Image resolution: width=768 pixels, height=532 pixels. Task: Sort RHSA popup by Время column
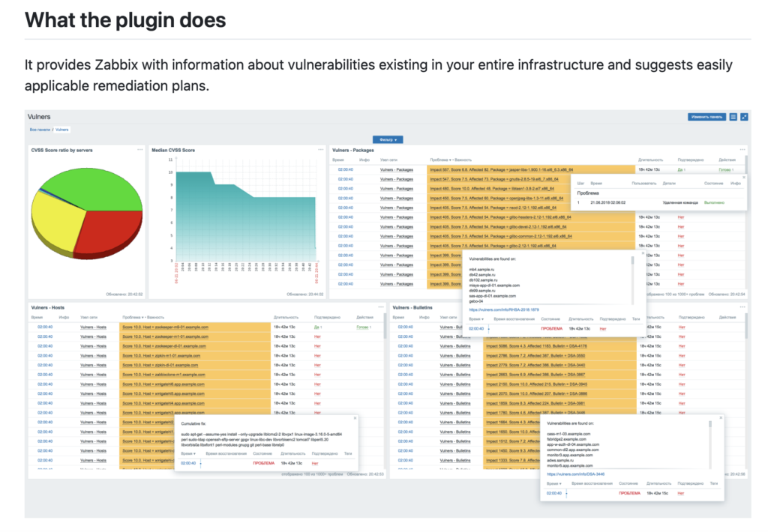click(x=476, y=319)
